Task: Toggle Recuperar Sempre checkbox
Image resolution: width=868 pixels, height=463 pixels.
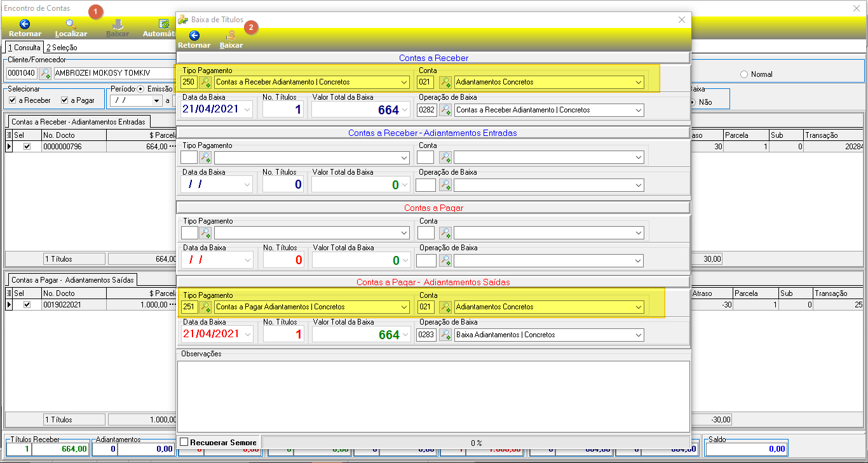Action: point(184,442)
